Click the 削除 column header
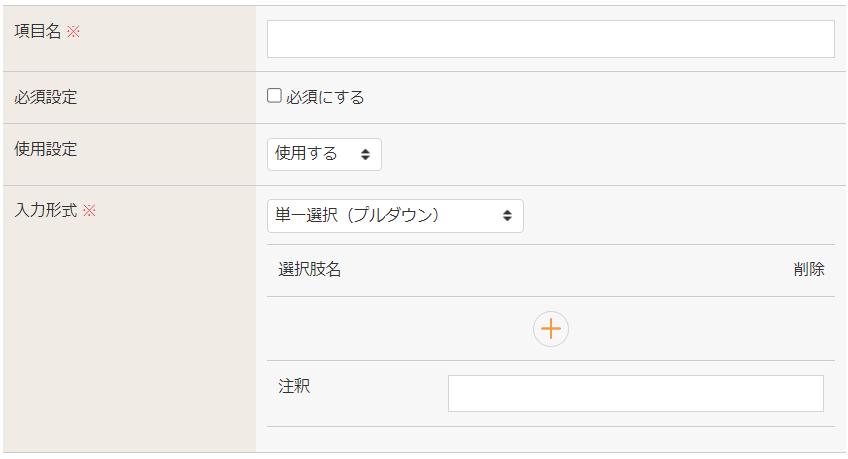 click(809, 270)
